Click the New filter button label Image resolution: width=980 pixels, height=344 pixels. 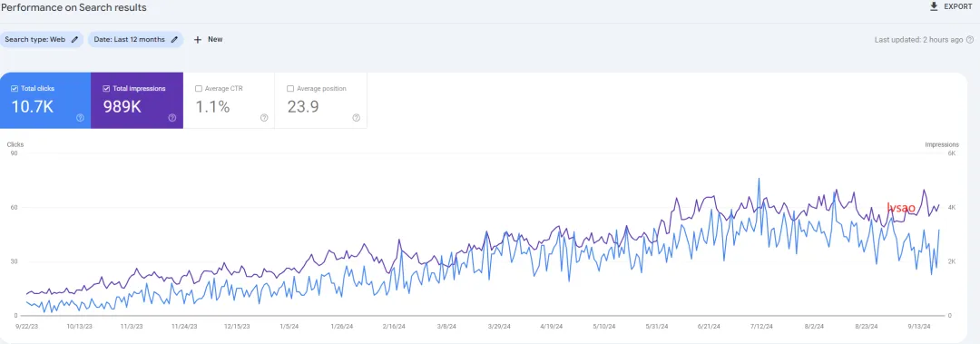coord(215,39)
